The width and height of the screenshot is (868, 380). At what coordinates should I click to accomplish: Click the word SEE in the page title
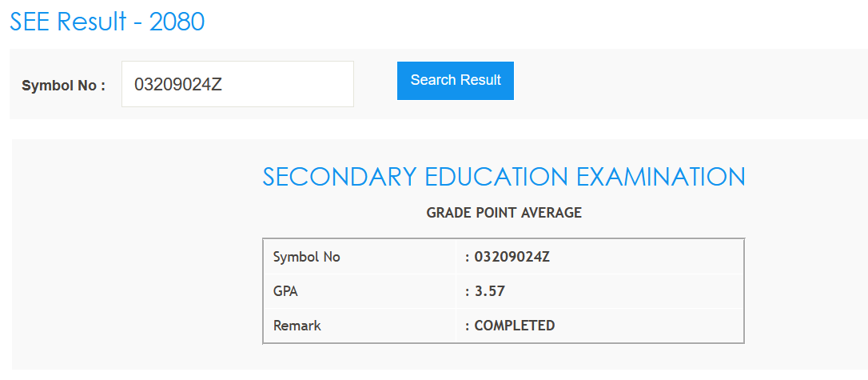31,22
